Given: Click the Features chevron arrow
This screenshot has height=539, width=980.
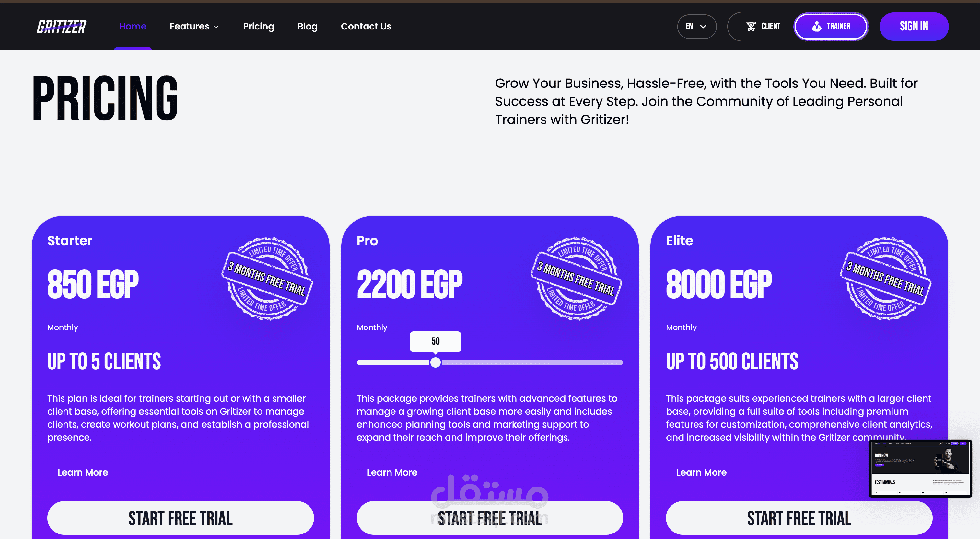Looking at the screenshot, I should 216,27.
